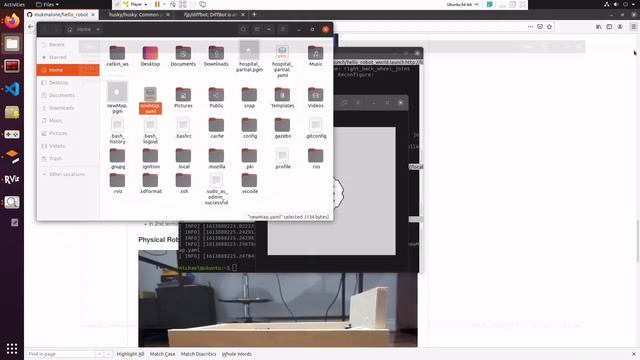Open the .mozilla folder
The image size is (640, 360).
(x=216, y=159)
